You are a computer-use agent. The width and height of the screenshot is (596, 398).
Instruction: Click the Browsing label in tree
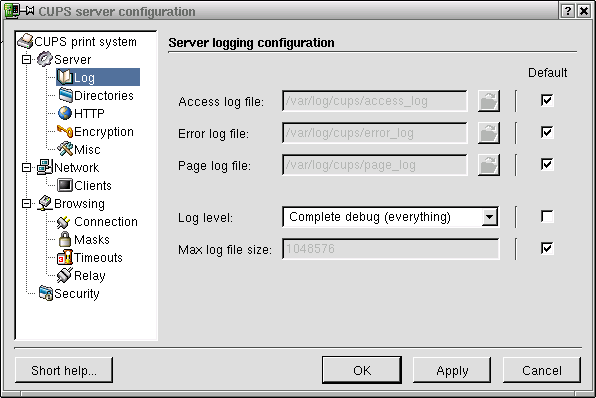79,204
